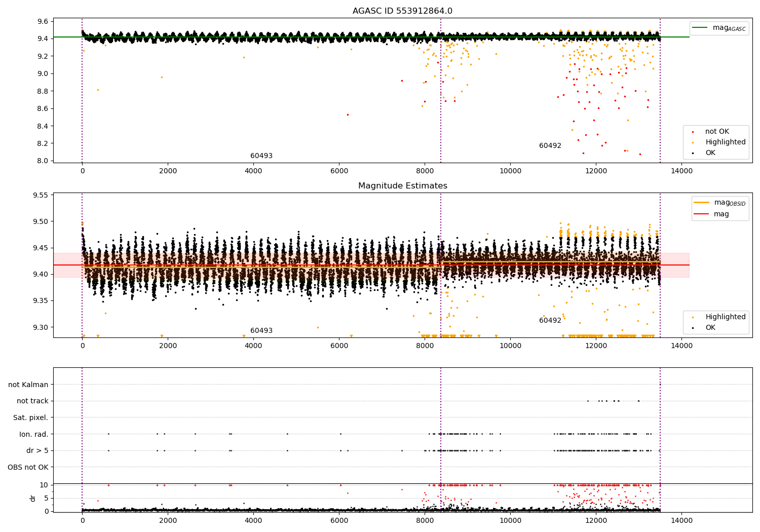The height and width of the screenshot is (532, 760).
Task: Click the 8.0 y-axis tick label
Action: point(43,161)
